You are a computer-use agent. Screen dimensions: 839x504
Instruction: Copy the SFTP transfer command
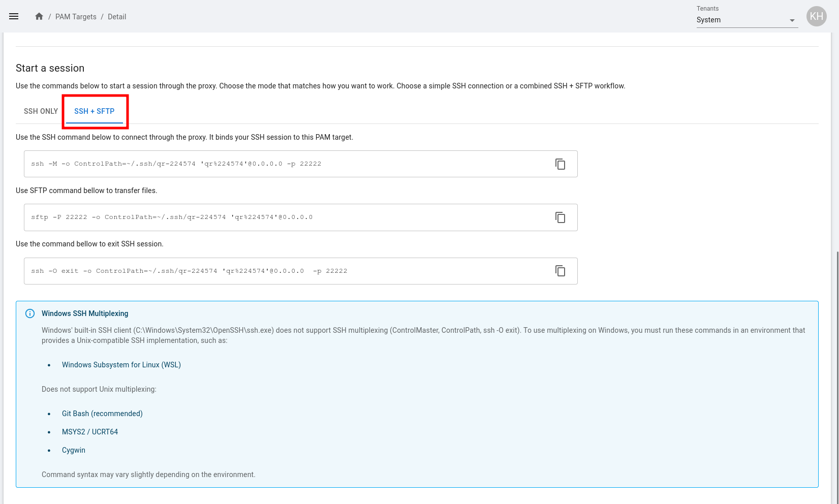click(560, 217)
